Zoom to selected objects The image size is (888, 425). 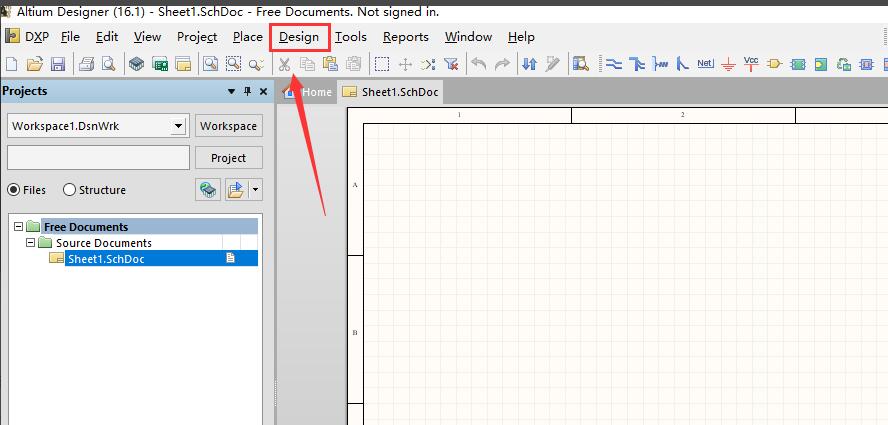257,64
